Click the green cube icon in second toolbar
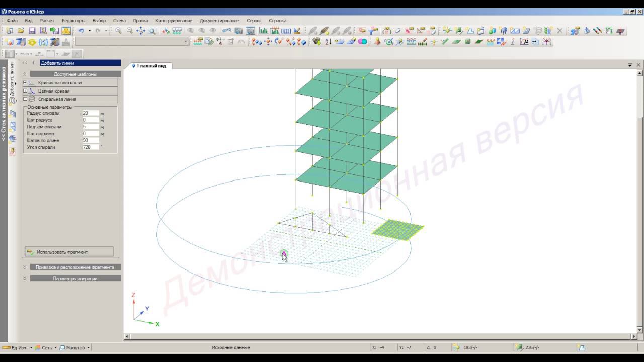The image size is (644, 362). coord(467,42)
